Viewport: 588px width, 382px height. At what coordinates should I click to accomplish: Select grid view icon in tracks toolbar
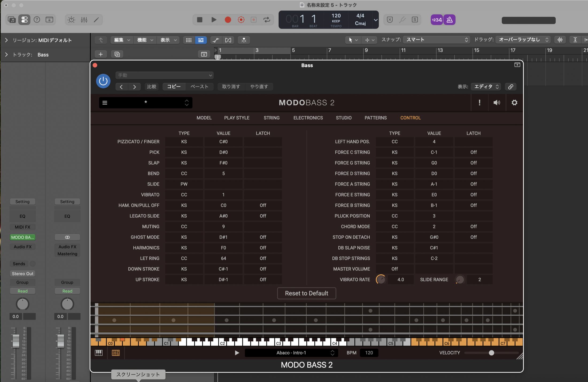[x=189, y=40]
